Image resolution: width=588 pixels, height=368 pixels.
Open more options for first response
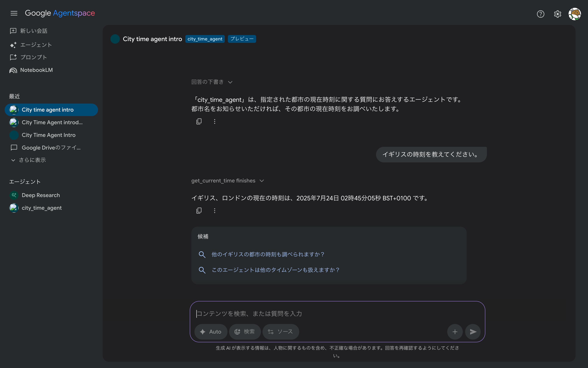click(214, 121)
